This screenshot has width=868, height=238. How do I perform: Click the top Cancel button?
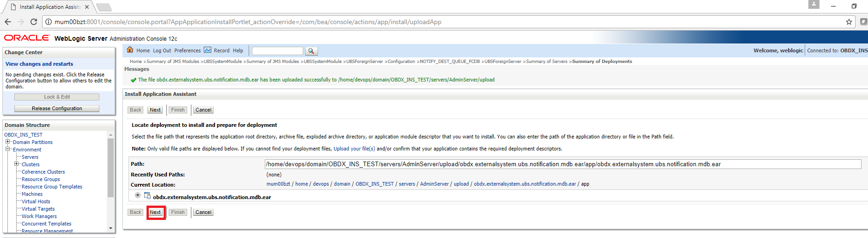[x=203, y=110]
